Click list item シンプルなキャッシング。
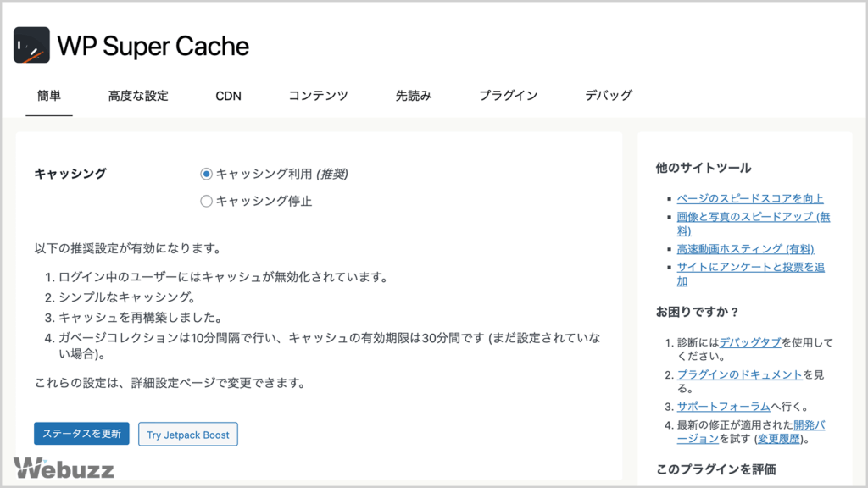Viewport: 868px width, 488px height. click(127, 297)
